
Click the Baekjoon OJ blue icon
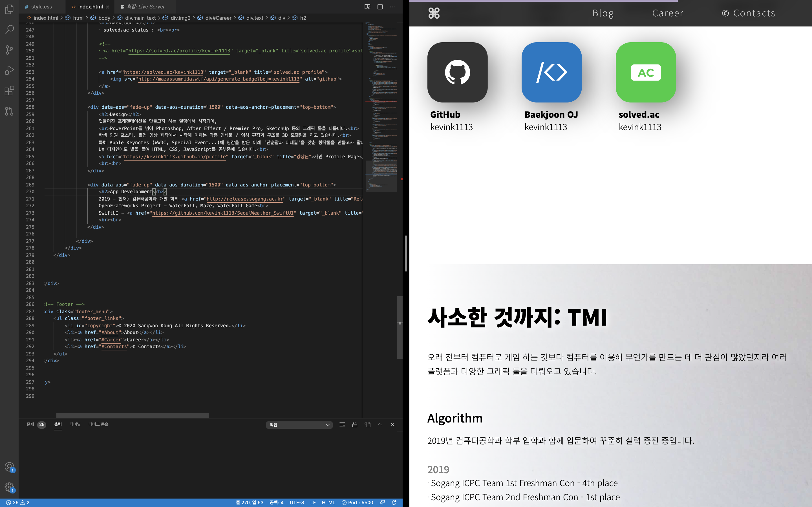(x=551, y=72)
